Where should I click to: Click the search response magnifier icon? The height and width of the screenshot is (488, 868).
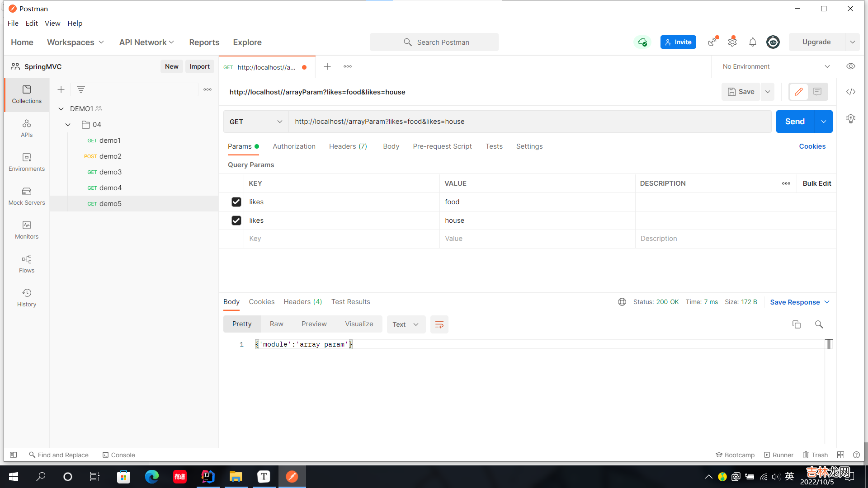point(819,324)
